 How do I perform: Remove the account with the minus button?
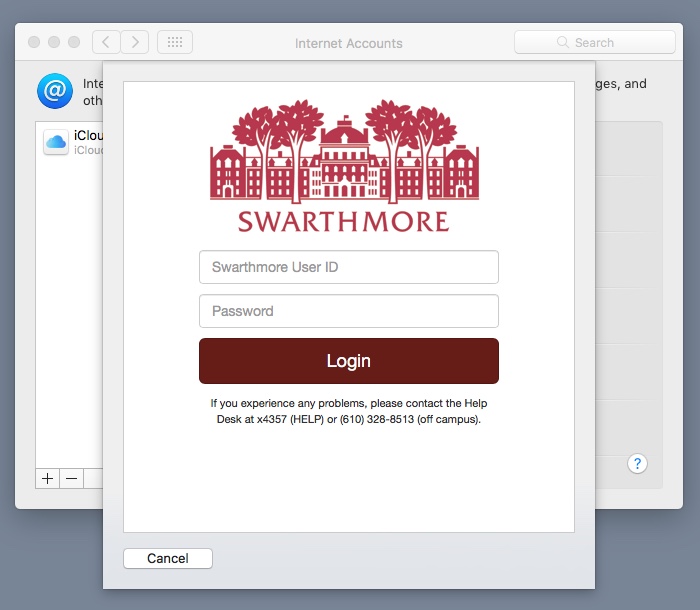click(71, 478)
